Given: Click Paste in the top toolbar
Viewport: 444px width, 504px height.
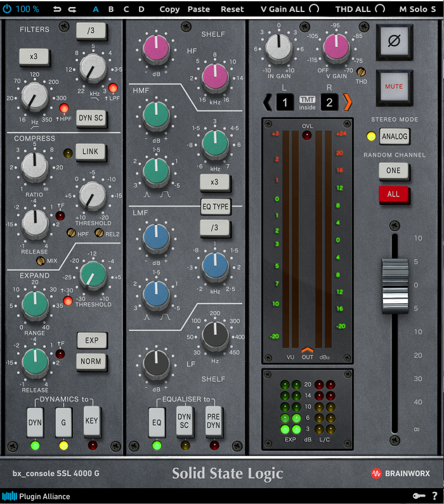Looking at the screenshot, I should click(x=199, y=10).
